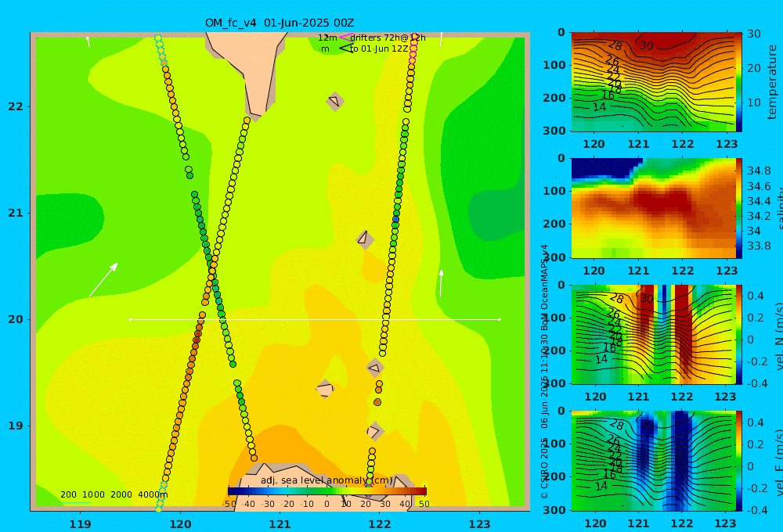Click the vel. E colorbar
The width and height of the screenshot is (783, 532).
(x=739, y=461)
